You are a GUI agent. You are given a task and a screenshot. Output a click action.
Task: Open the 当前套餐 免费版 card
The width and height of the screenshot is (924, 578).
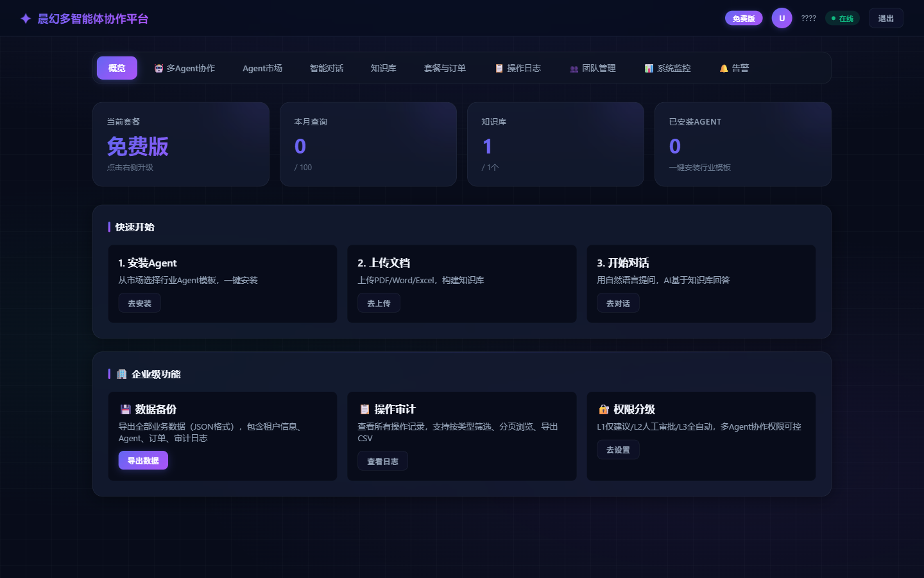point(181,144)
